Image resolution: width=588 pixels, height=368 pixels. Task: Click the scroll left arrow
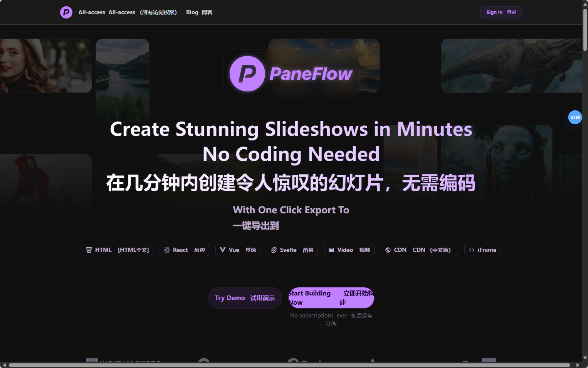(3, 365)
